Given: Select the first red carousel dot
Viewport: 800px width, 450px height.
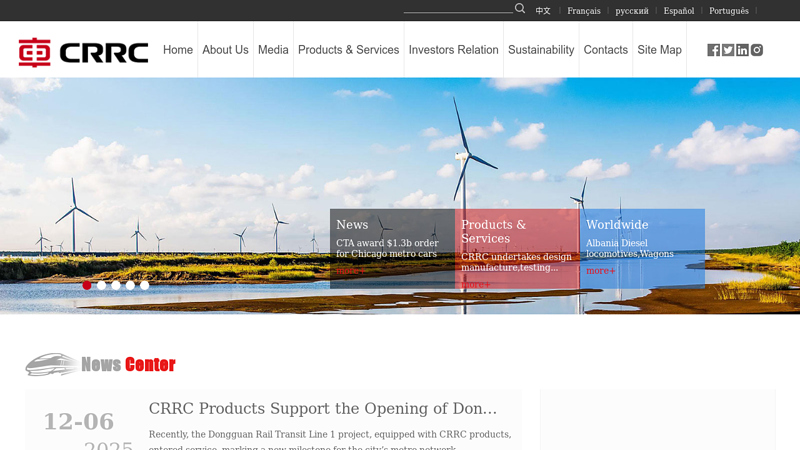Looking at the screenshot, I should (87, 285).
